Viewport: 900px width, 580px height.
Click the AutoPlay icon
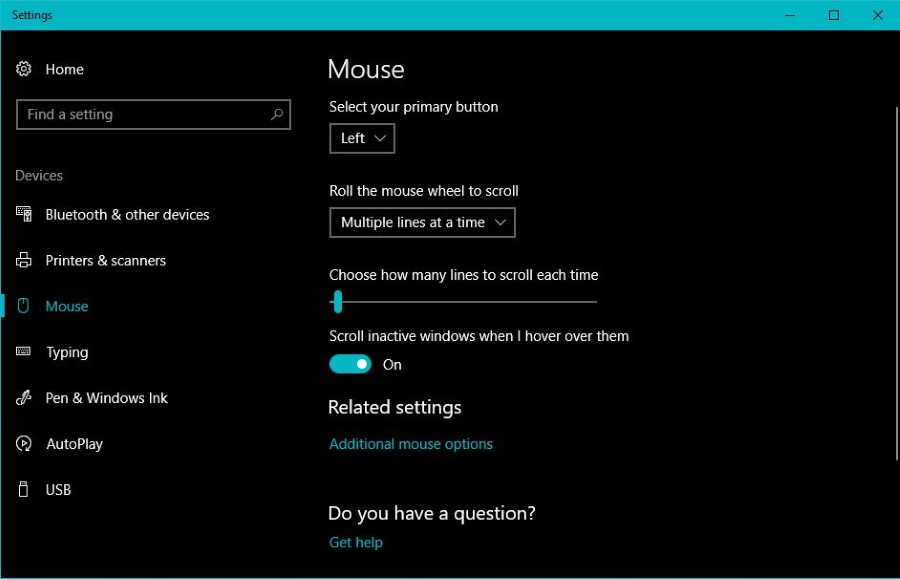(x=23, y=444)
